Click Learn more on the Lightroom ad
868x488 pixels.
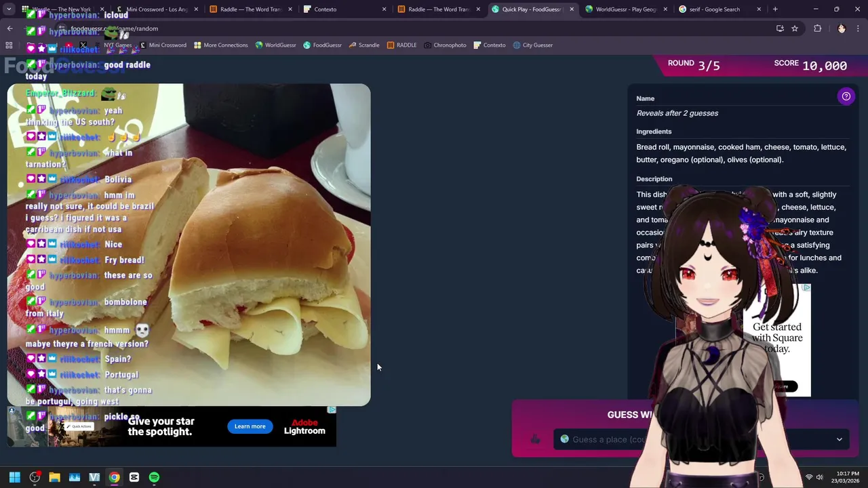(250, 426)
